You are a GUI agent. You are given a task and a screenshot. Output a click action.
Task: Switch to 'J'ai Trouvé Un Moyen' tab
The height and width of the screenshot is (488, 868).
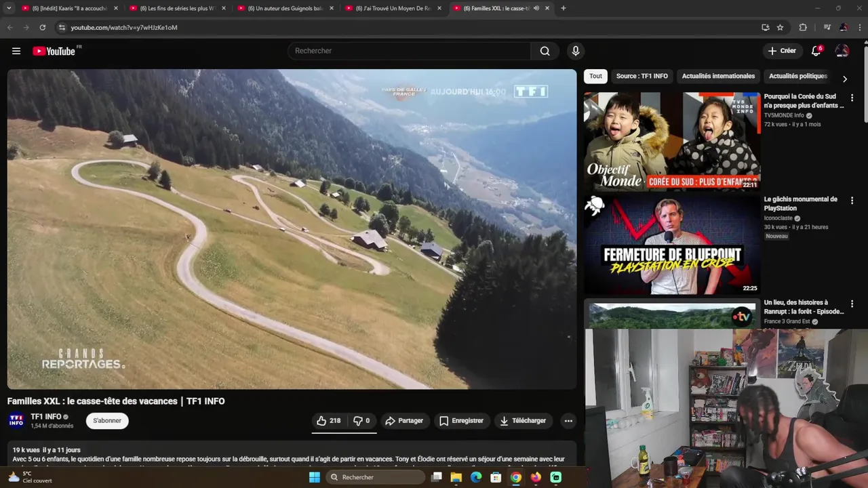(393, 8)
